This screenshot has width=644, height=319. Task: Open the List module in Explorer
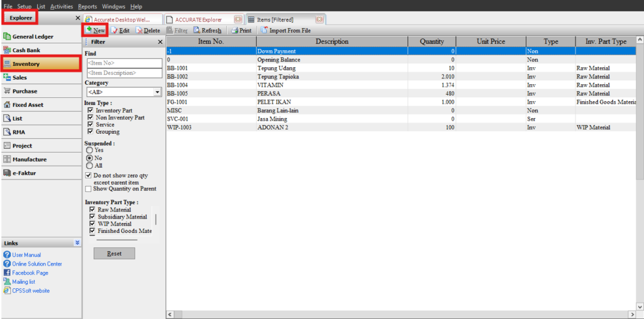41,119
